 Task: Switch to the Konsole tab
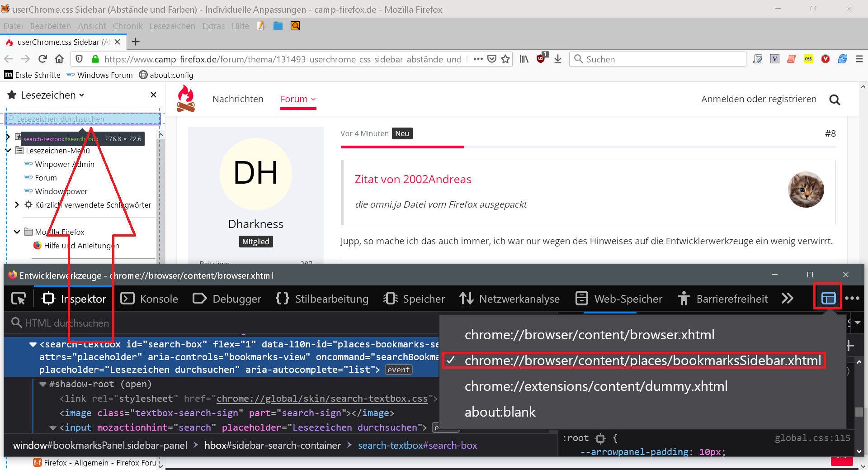[x=150, y=299]
